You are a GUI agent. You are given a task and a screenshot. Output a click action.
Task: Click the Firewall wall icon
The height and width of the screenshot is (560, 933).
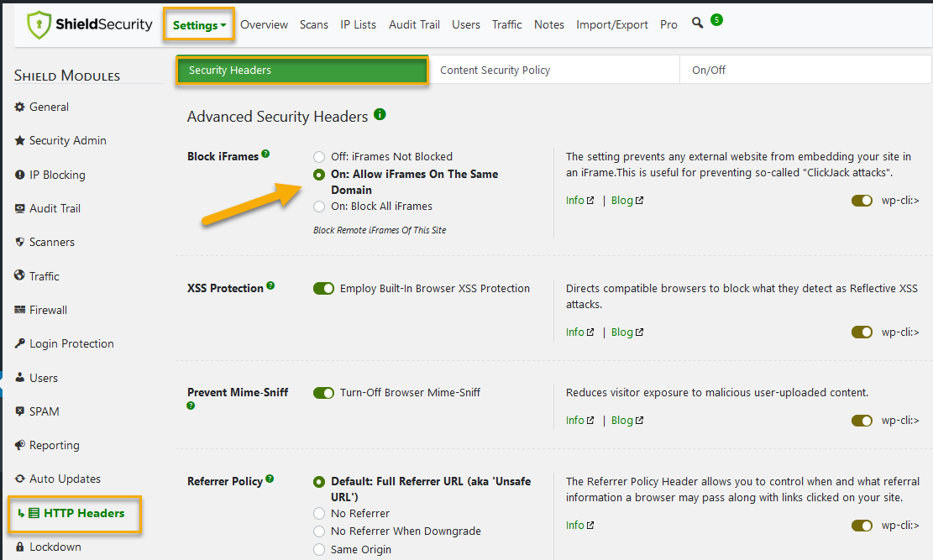click(19, 310)
